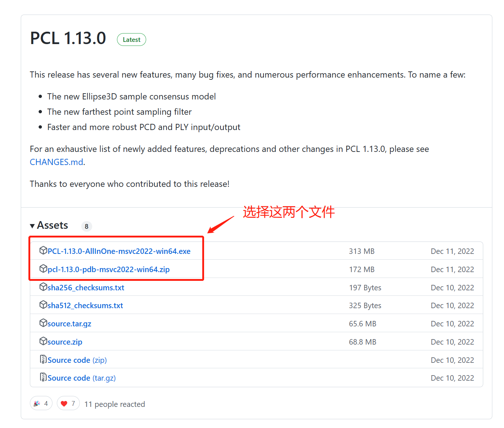Toggle the party popper reaction with 4

tap(41, 403)
